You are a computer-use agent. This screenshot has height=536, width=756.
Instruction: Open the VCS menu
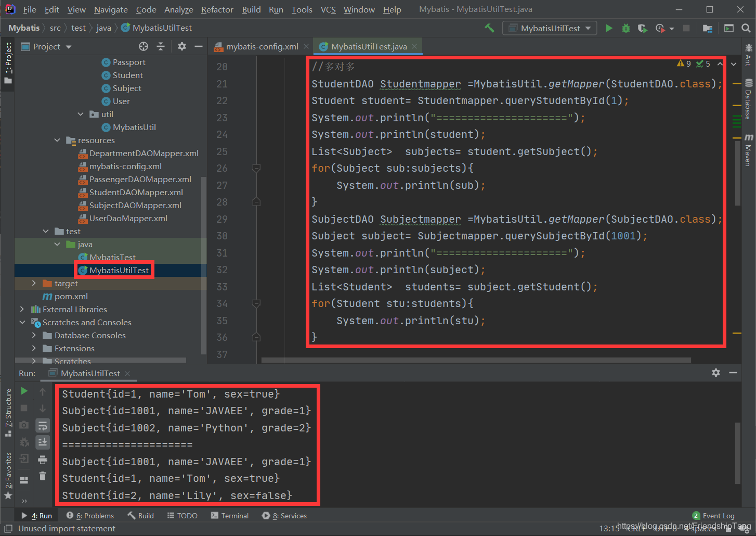coord(328,9)
